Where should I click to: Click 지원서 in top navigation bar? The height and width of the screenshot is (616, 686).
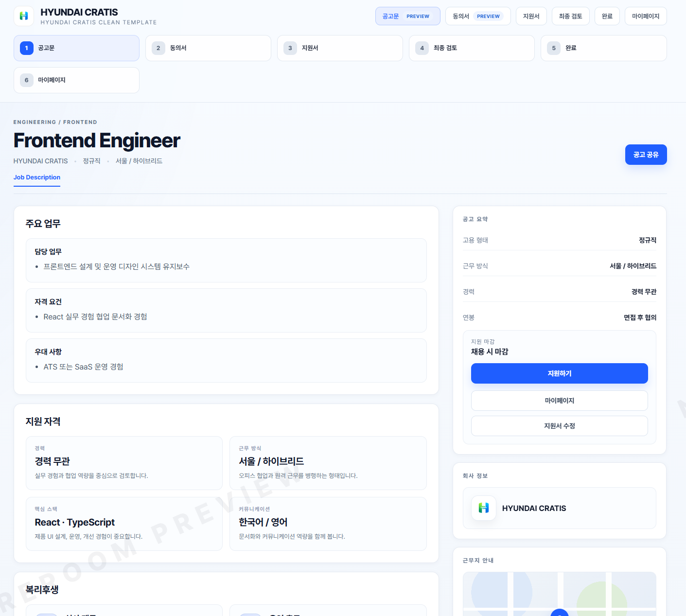click(x=531, y=16)
